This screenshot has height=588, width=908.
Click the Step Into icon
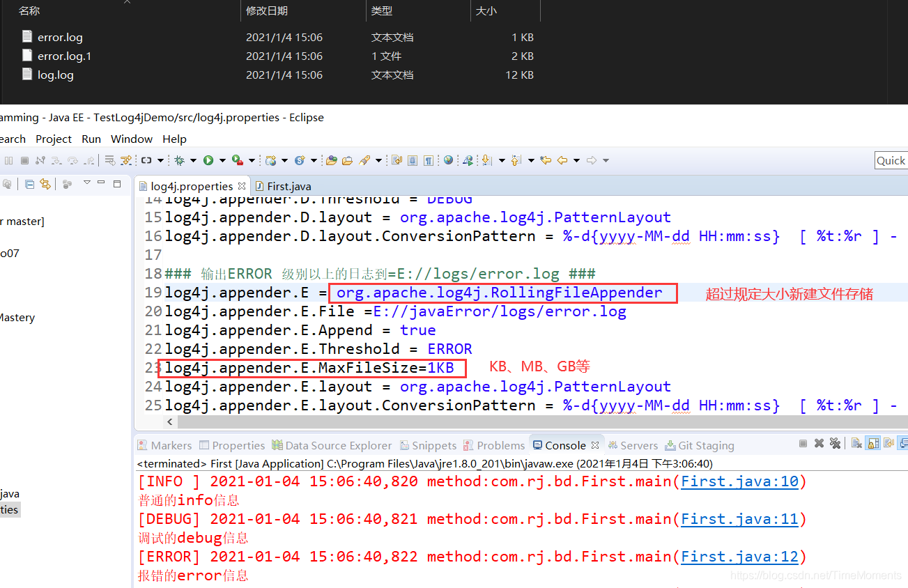56,160
